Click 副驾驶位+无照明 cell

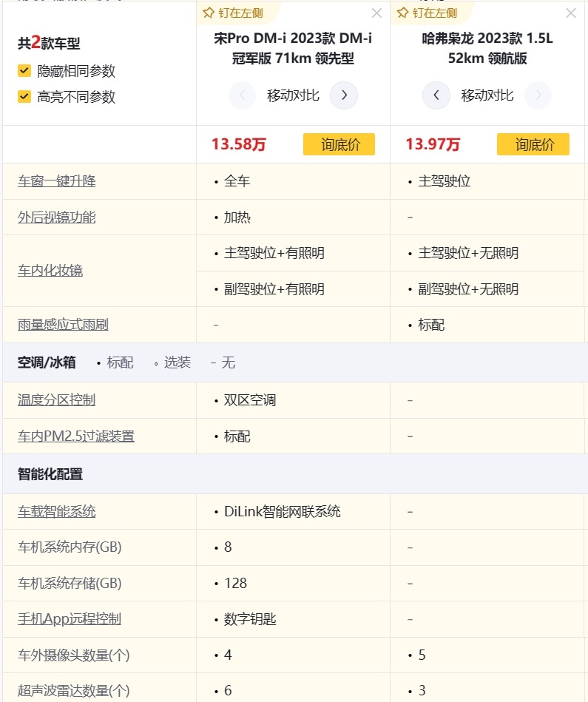[468, 288]
